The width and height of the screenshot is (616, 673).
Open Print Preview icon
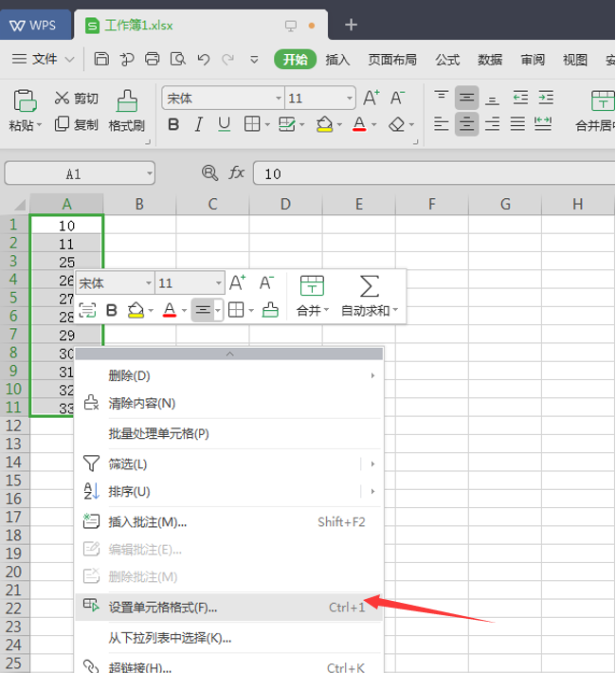(x=178, y=59)
